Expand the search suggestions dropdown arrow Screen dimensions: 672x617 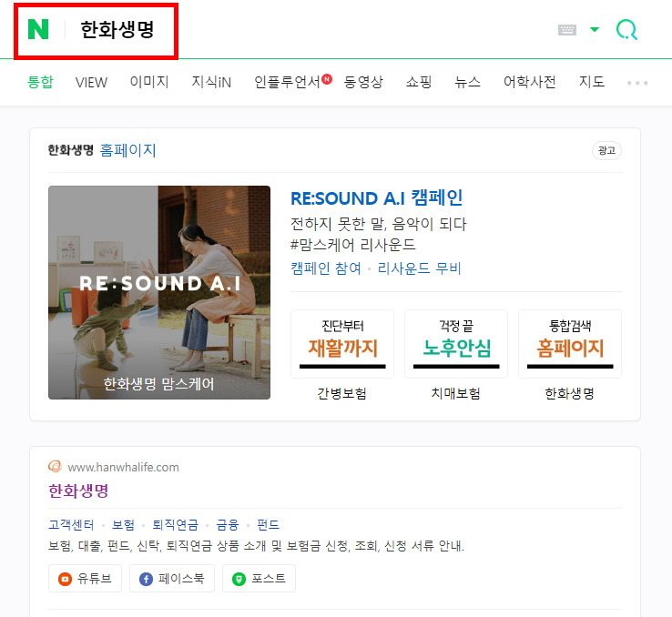pyautogui.click(x=595, y=29)
